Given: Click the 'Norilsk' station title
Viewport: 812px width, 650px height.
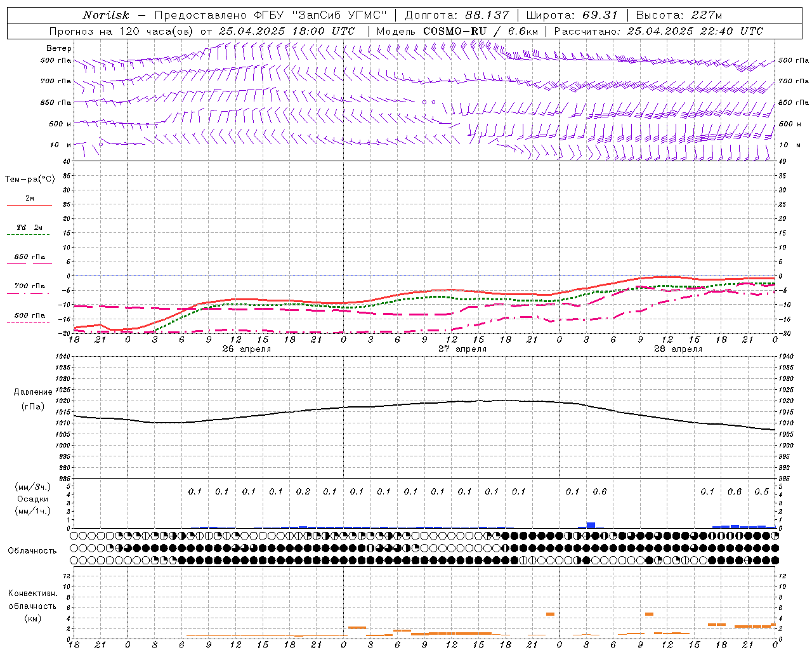Looking at the screenshot, I should [106, 15].
